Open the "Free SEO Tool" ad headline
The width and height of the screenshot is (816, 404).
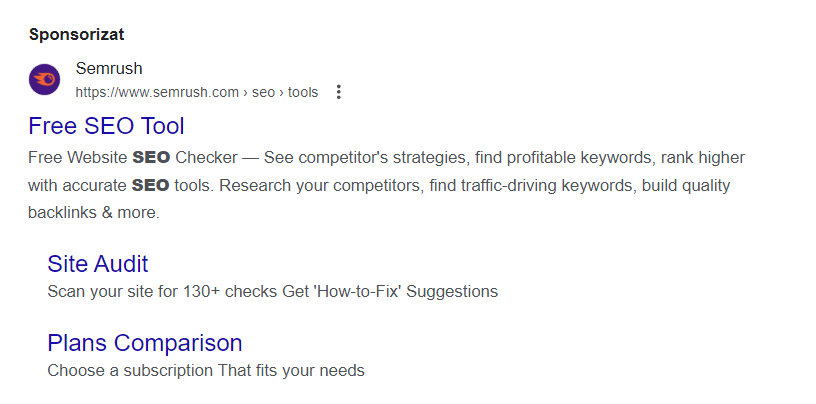(x=106, y=127)
